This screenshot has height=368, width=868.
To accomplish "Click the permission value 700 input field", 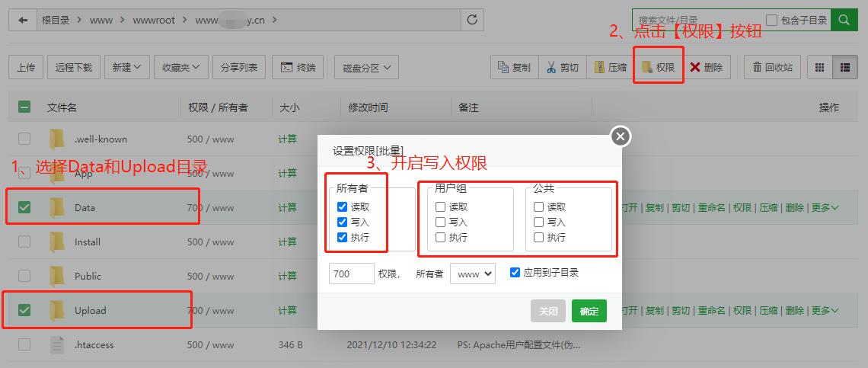I will click(351, 274).
